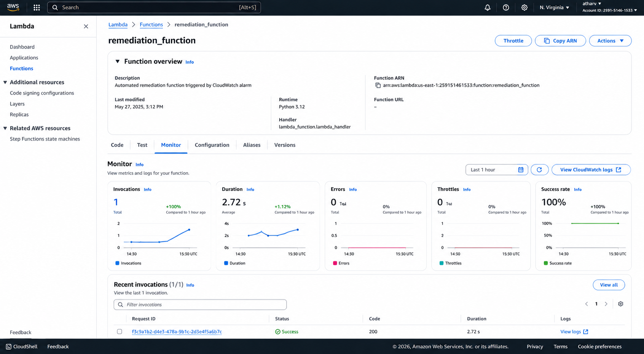The height and width of the screenshot is (354, 644).
Task: Open recent invocations table preferences gear
Action: [620, 304]
